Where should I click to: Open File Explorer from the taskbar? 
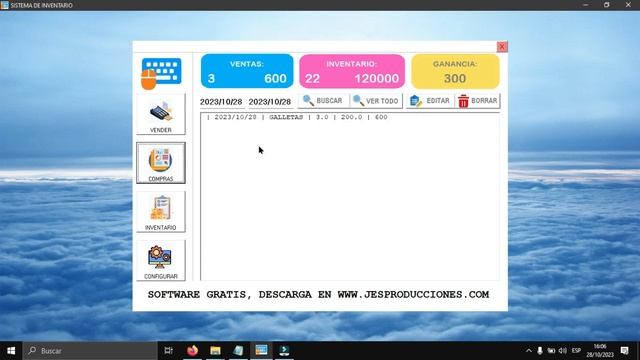tap(215, 351)
